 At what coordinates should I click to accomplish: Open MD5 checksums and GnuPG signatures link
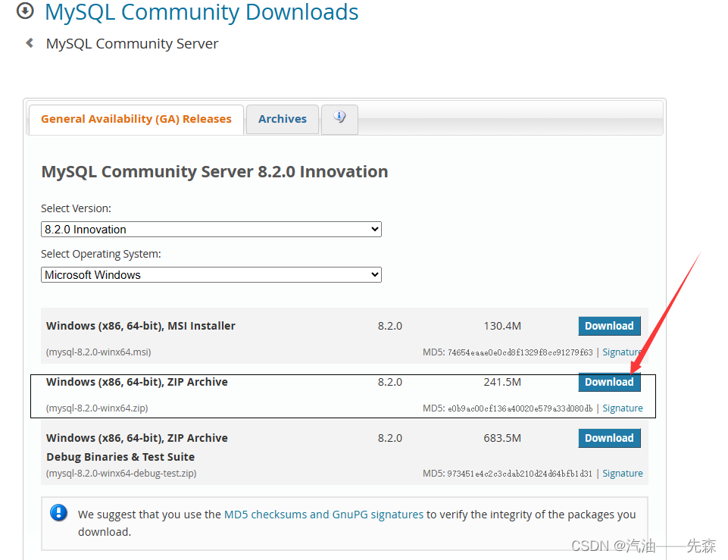pyautogui.click(x=323, y=515)
